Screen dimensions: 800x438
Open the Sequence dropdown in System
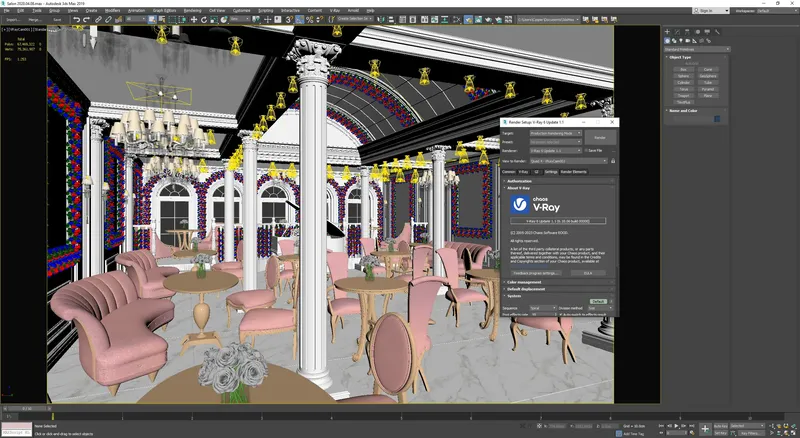542,308
